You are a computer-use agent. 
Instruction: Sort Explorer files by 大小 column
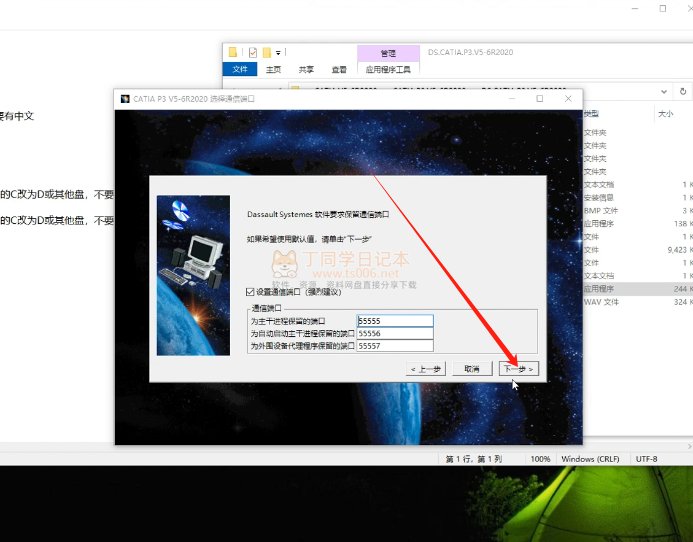pos(666,114)
